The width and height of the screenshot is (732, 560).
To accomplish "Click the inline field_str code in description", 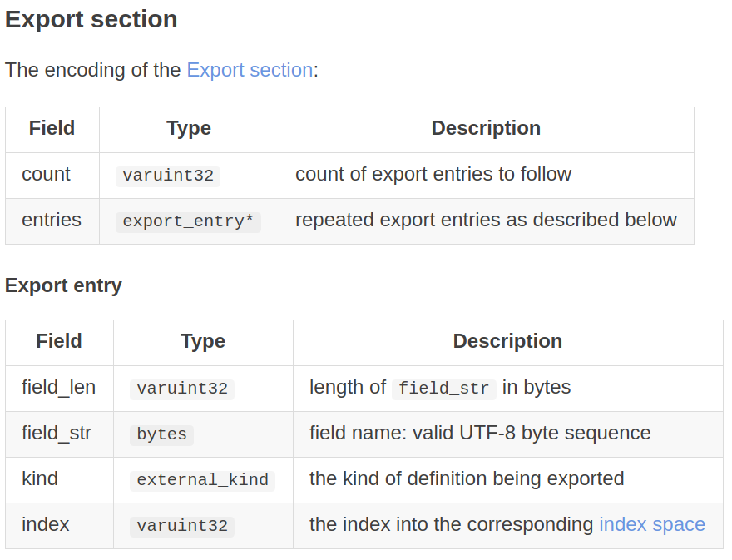I will 443,389.
